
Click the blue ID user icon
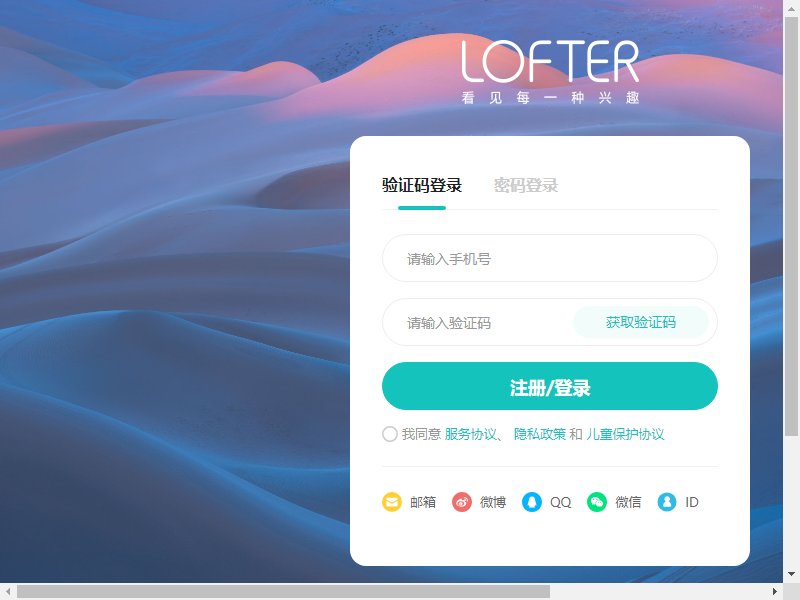(666, 502)
